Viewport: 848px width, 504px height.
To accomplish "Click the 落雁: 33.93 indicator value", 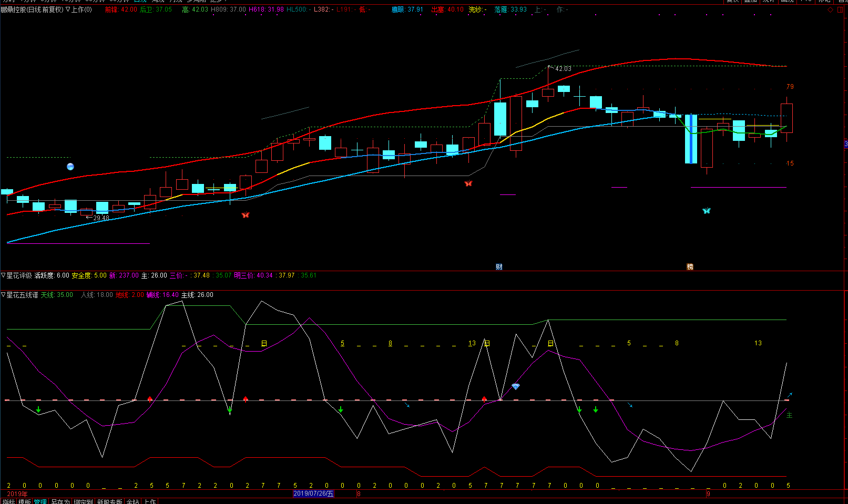I will [x=510, y=9].
